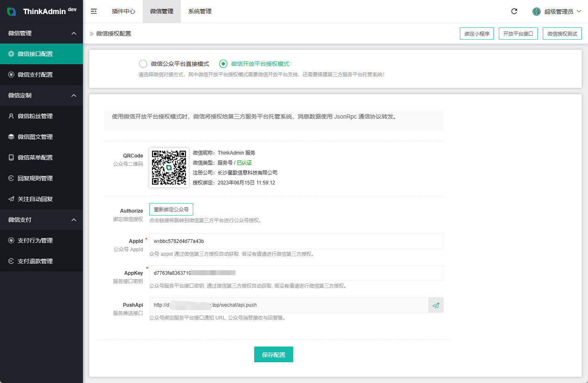Click the PushApi URL field
This screenshot has height=383, width=588.
(x=289, y=305)
